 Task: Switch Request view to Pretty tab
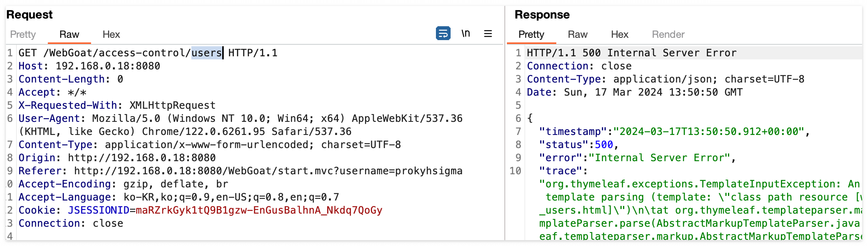[23, 35]
